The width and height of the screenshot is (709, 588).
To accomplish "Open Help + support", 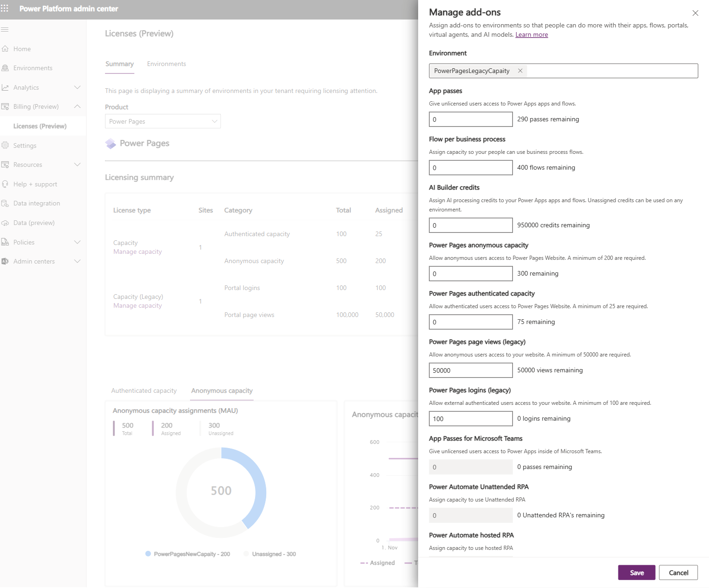I will (35, 184).
